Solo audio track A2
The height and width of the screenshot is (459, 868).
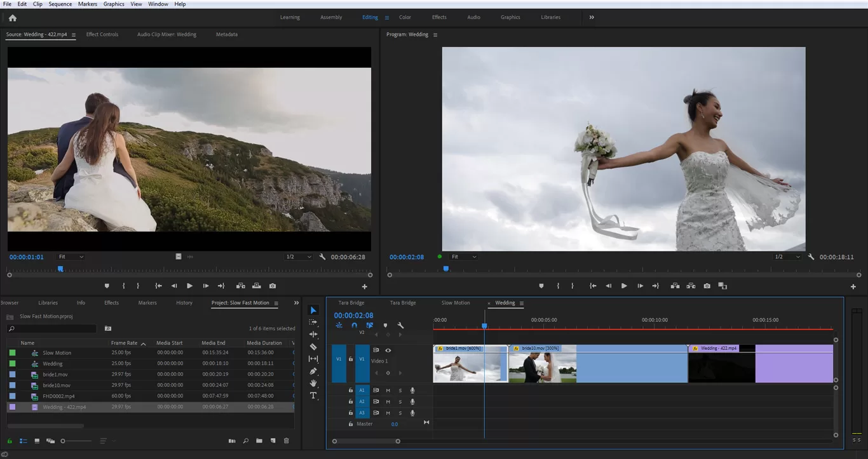coord(400,402)
